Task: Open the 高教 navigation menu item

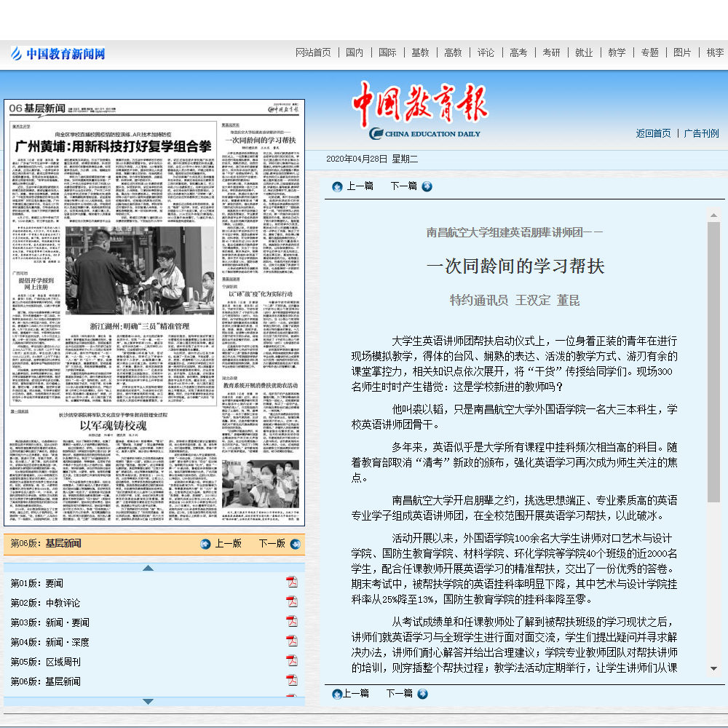Action: click(x=454, y=52)
